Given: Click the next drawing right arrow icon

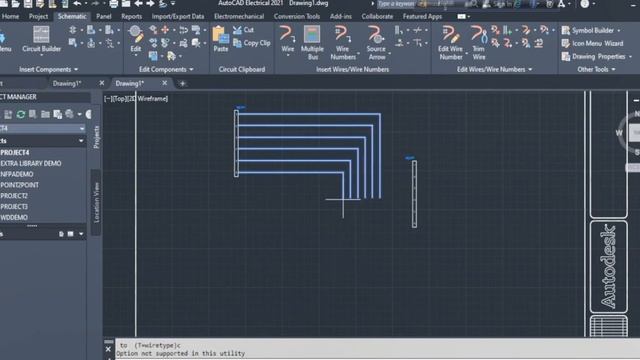Looking at the screenshot, I should coord(150,4).
